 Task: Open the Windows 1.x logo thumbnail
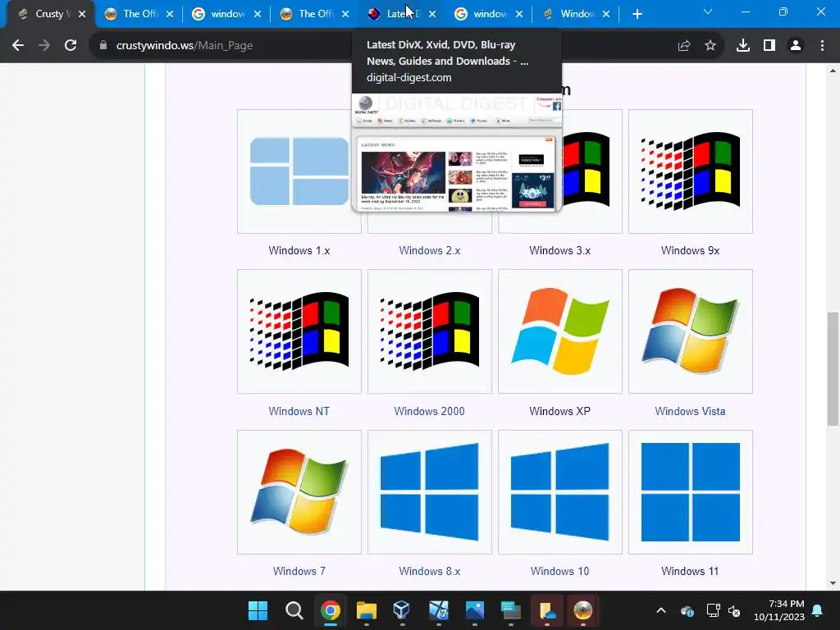click(x=299, y=171)
